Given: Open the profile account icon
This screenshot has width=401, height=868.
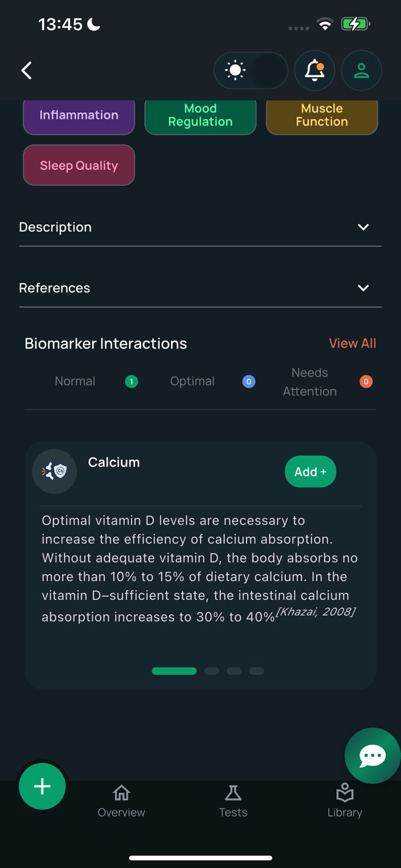Looking at the screenshot, I should [x=361, y=70].
